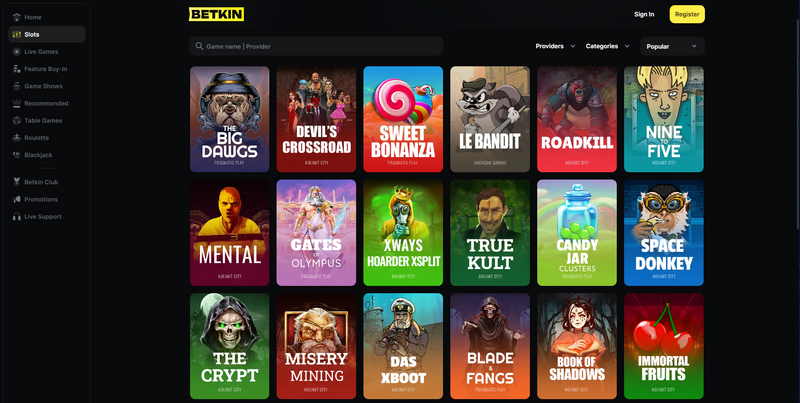Click the Betkin Club trophy icon
The image size is (800, 403).
(x=17, y=182)
